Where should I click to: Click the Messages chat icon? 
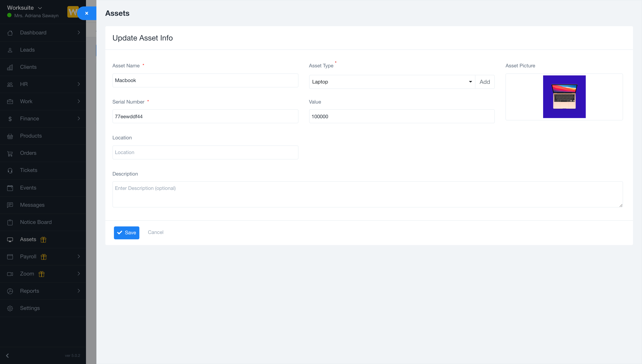10,205
